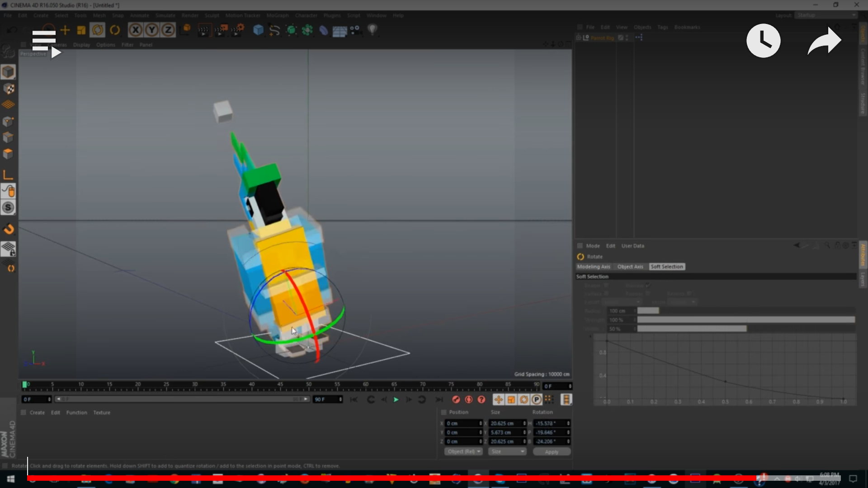The height and width of the screenshot is (488, 868).
Task: Toggle Z axis lock
Action: (168, 30)
